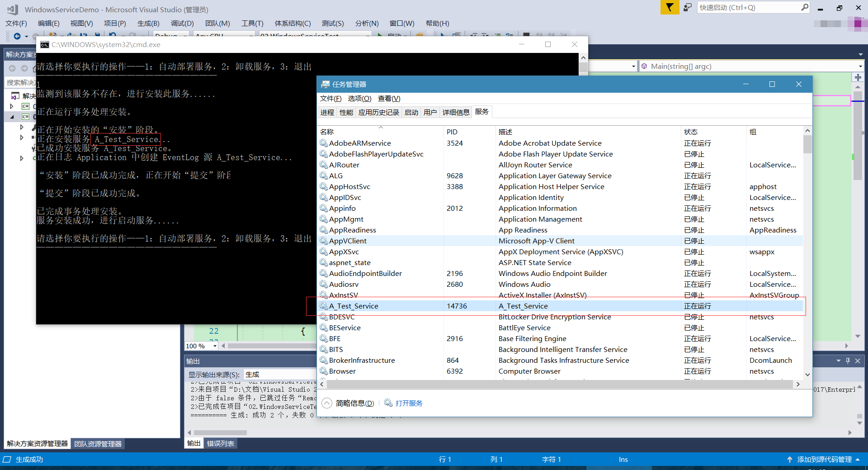This screenshot has height=470, width=868.
Task: Open the 调试(D) menu in Visual Studio
Action: [182, 23]
